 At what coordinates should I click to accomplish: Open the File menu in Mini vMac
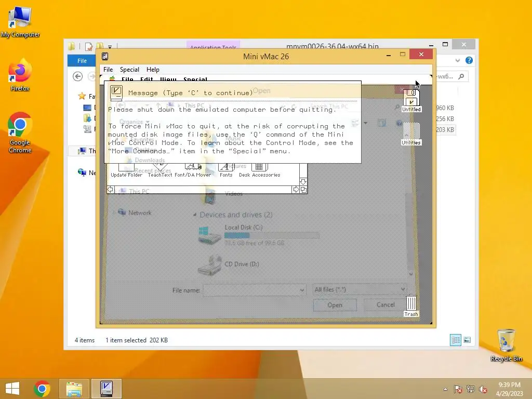click(108, 70)
